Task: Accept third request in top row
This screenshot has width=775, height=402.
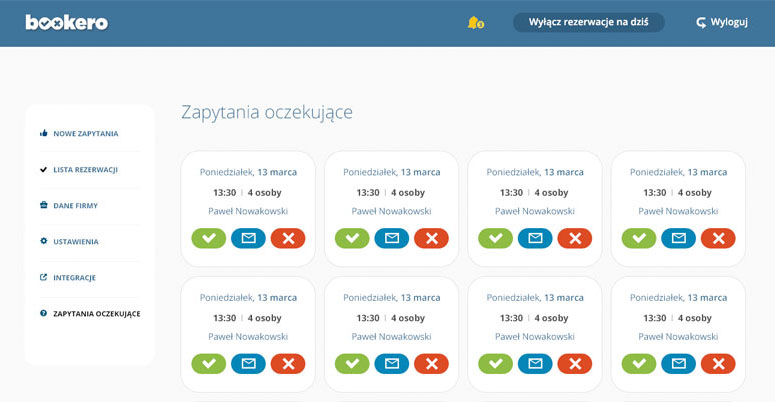Action: (495, 238)
